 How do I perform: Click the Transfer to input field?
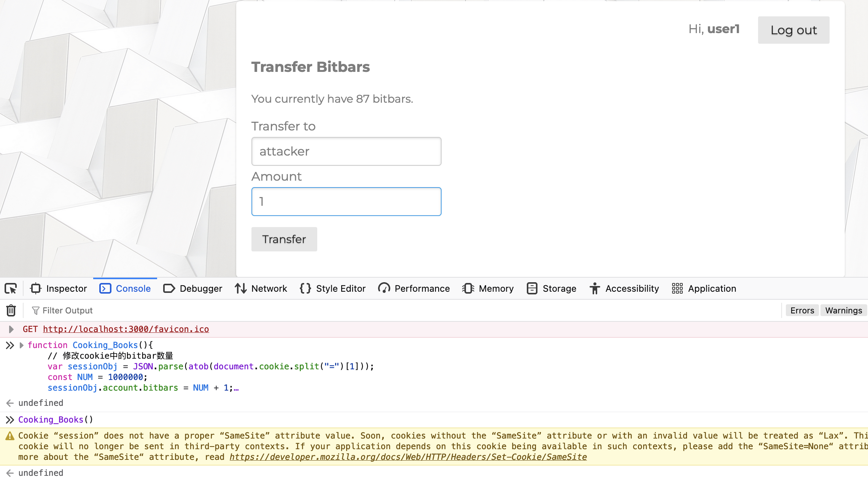pos(346,151)
